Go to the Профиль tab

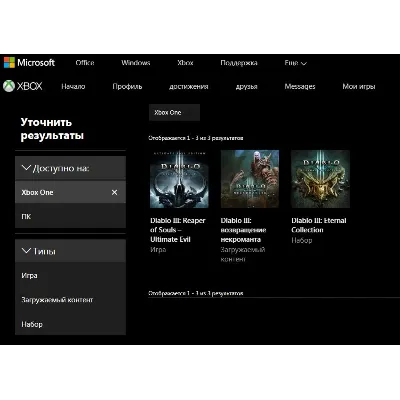pyautogui.click(x=127, y=87)
